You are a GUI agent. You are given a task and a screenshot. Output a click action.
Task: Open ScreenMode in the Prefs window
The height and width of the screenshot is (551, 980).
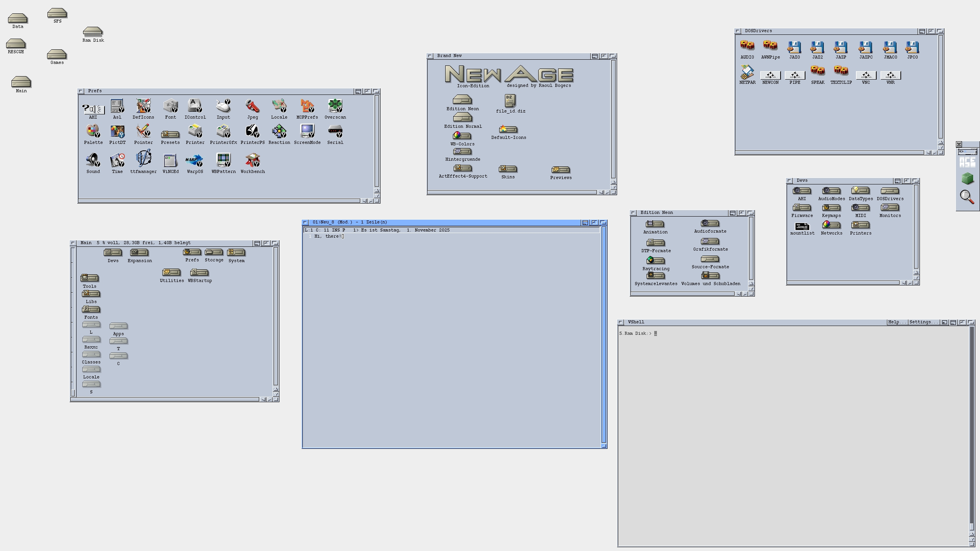tap(307, 132)
